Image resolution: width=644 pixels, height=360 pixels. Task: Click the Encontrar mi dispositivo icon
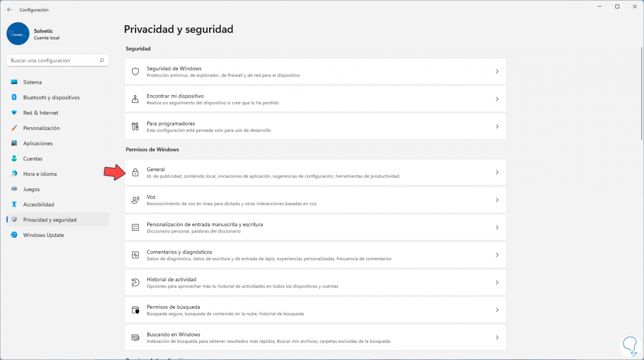pos(135,99)
